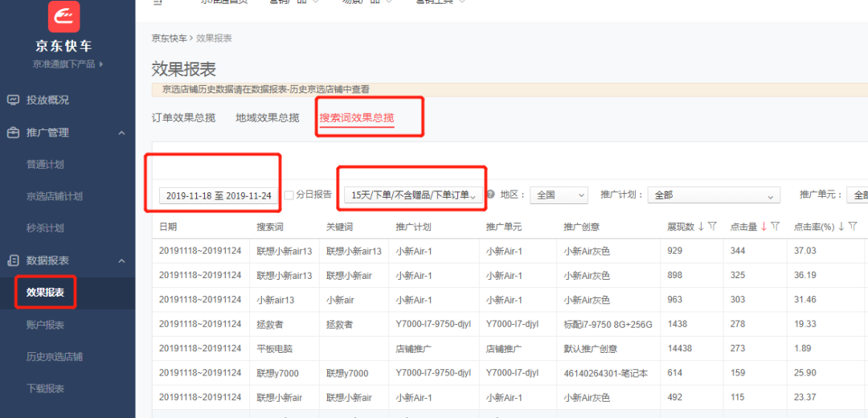Viewport: 868px width, 418px height.
Task: Expand 京准通旗下产品 product switcher
Action: point(68,64)
